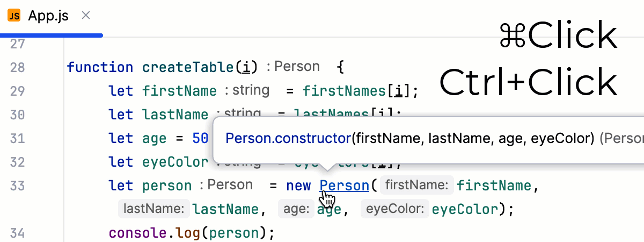Select the App.js editor tab
The height and width of the screenshot is (242, 644).
coord(48,16)
